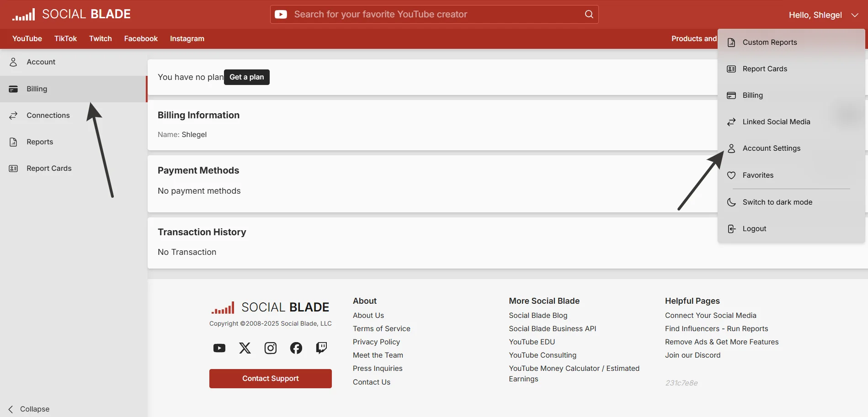
Task: Logout from the account menu
Action: (x=754, y=228)
